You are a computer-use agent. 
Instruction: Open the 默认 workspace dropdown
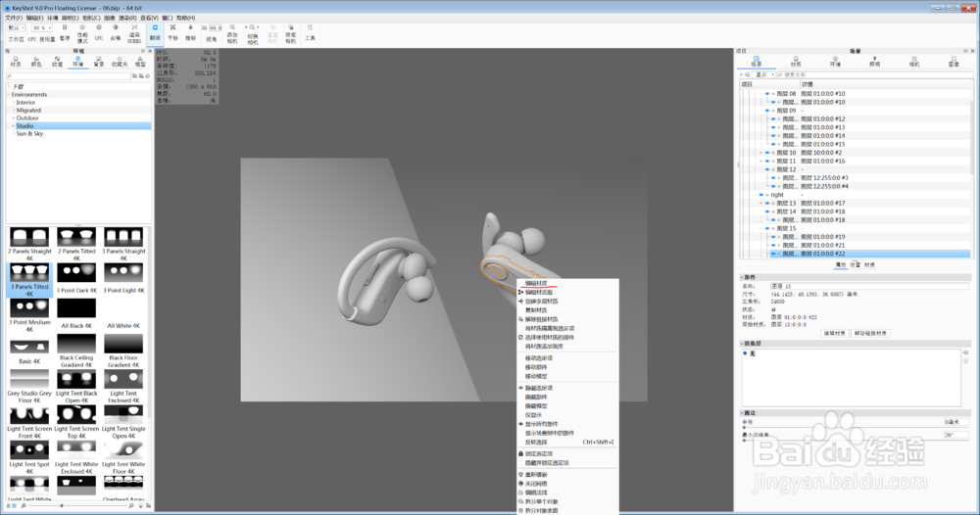pyautogui.click(x=17, y=28)
